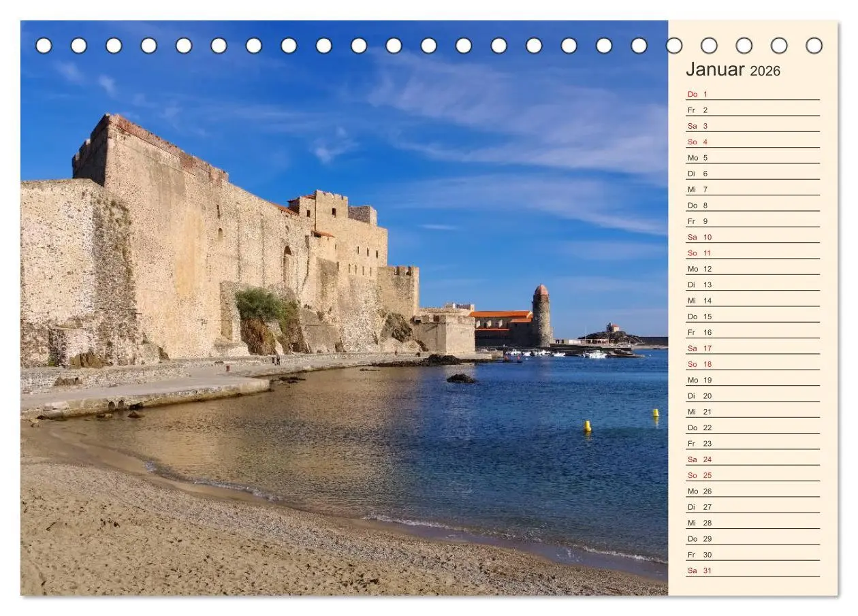
Task: Select the 'Fr 23' date row
Action: [x=752, y=443]
